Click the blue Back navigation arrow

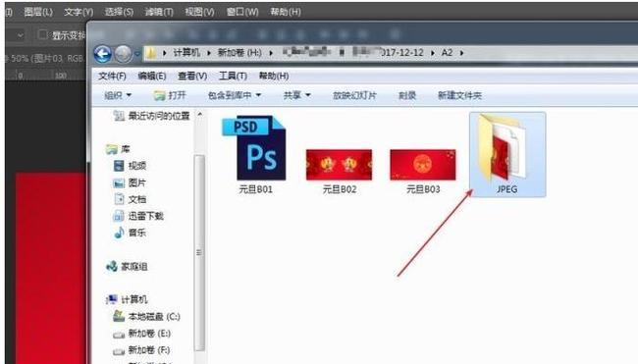[102, 54]
